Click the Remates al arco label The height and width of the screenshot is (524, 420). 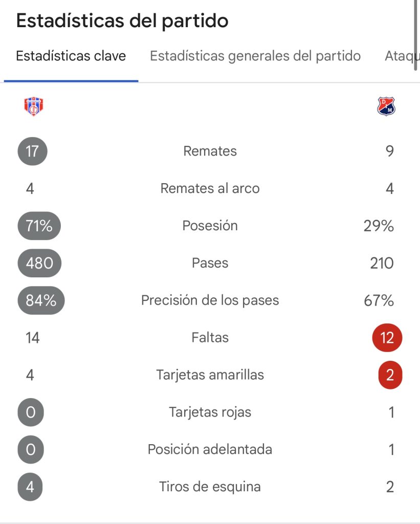(210, 188)
